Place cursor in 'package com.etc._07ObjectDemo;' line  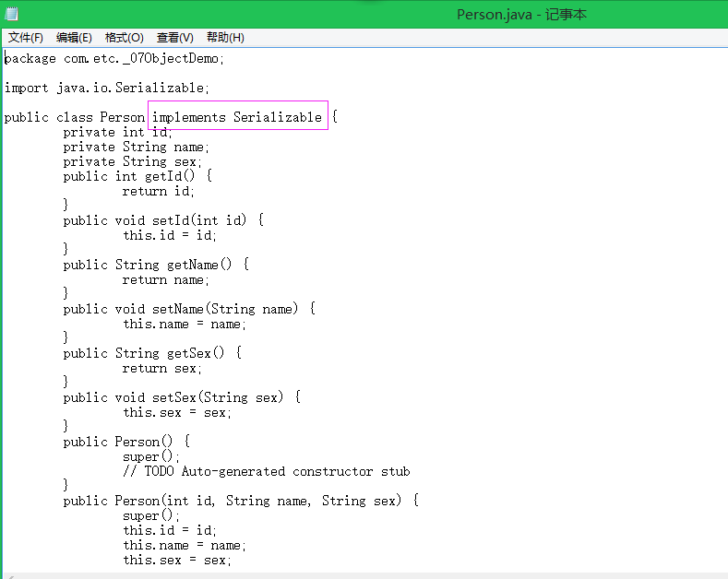click(x=114, y=58)
